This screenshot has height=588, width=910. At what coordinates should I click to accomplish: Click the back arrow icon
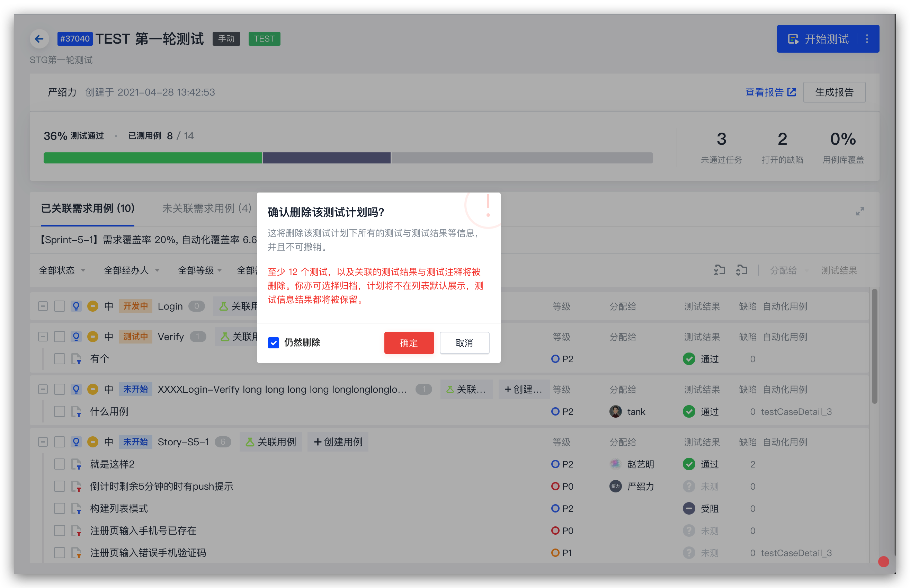(x=39, y=38)
